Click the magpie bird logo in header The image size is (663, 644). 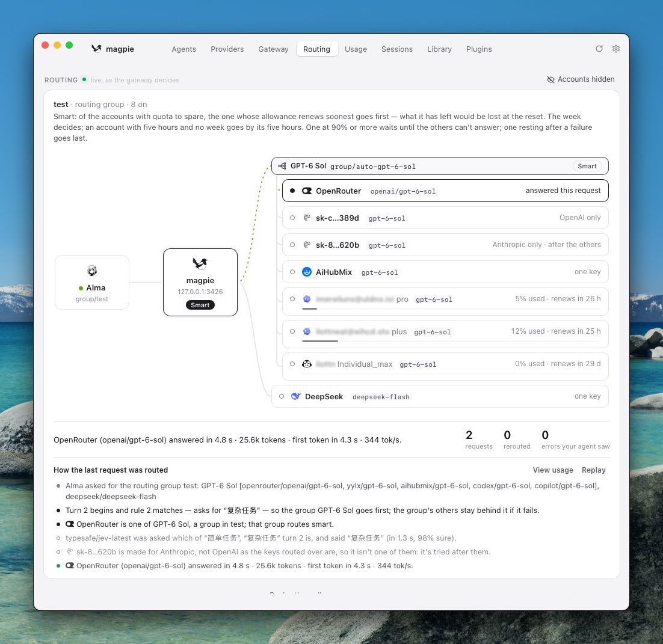[97, 49]
